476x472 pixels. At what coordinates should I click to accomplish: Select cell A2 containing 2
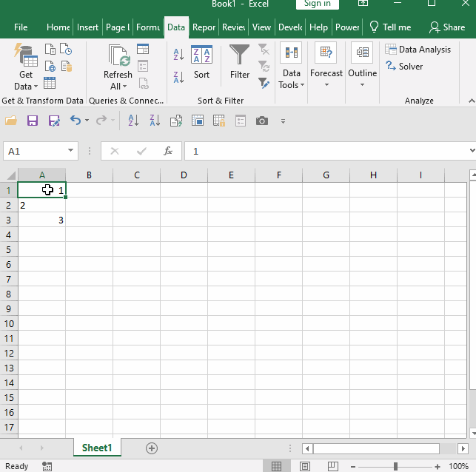click(41, 205)
